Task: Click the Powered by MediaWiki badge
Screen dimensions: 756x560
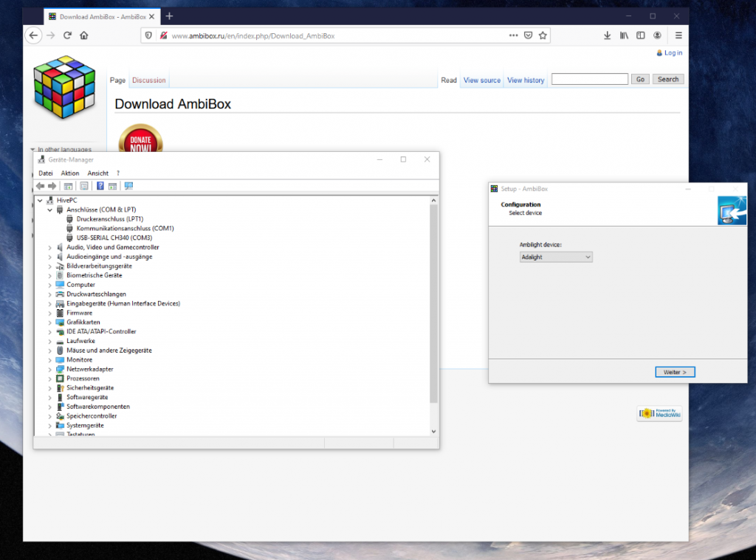Action: tap(659, 413)
